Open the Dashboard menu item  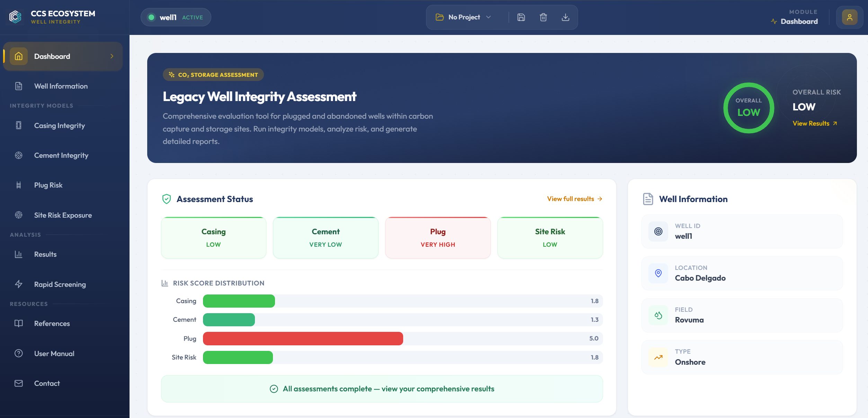tap(52, 56)
